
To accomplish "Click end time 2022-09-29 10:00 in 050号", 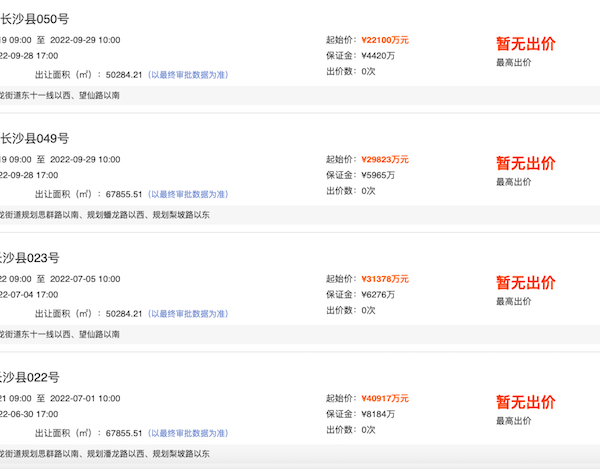I will pyautogui.click(x=85, y=40).
